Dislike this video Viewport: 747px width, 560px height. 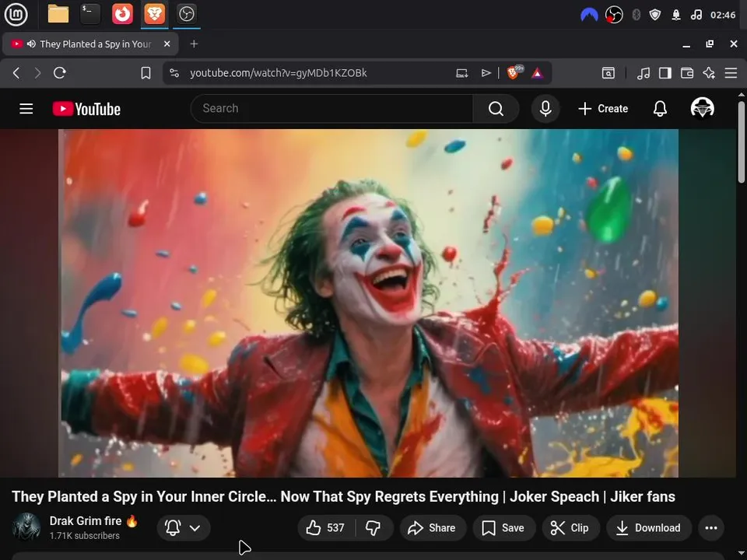tap(373, 527)
